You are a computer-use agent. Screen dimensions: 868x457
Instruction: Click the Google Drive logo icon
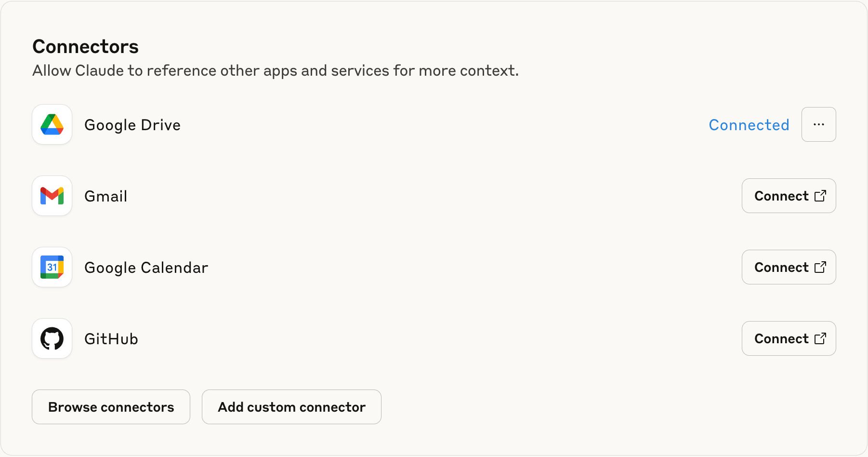(52, 124)
